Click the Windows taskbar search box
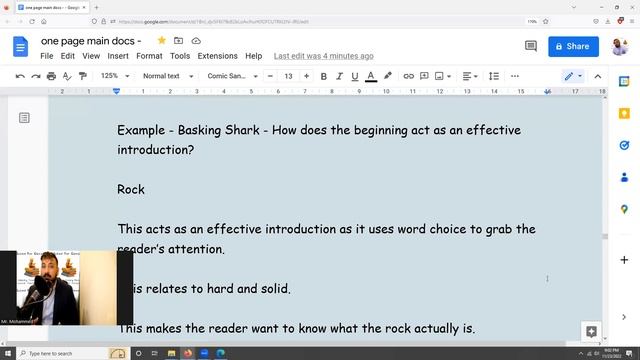Screen dimensions: 640x360 (x=73, y=353)
